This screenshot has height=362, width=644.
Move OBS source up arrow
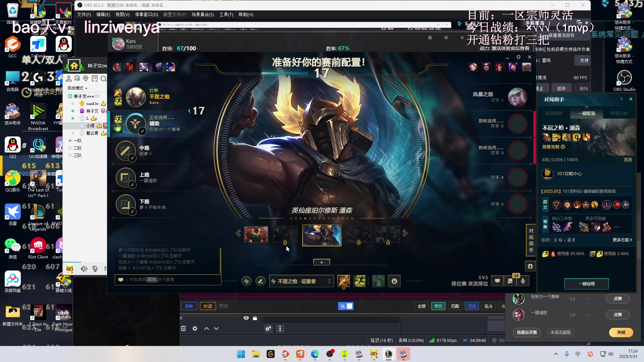(x=207, y=328)
